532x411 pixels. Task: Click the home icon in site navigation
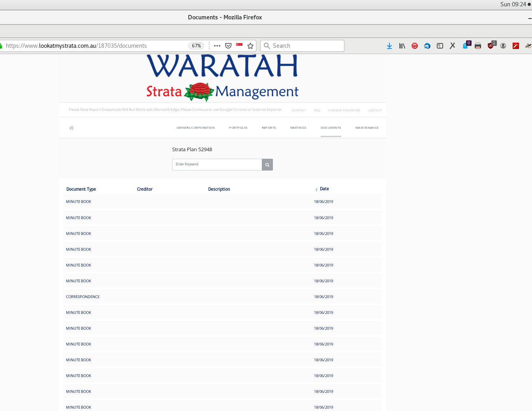pyautogui.click(x=71, y=128)
